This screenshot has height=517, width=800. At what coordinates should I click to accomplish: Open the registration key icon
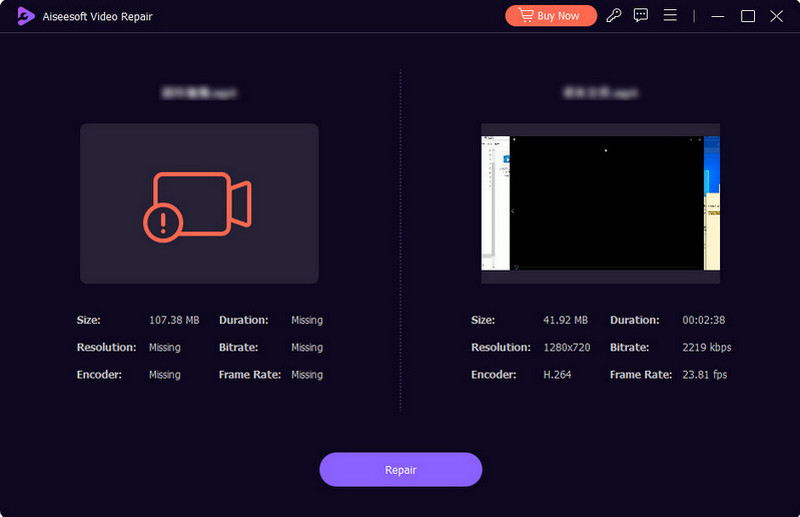pos(613,16)
